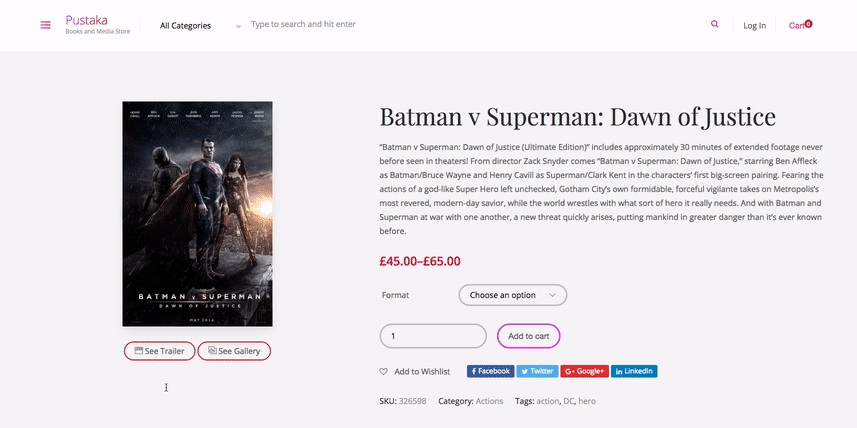Open the See Gallery button
The width and height of the screenshot is (857, 428).
click(234, 351)
